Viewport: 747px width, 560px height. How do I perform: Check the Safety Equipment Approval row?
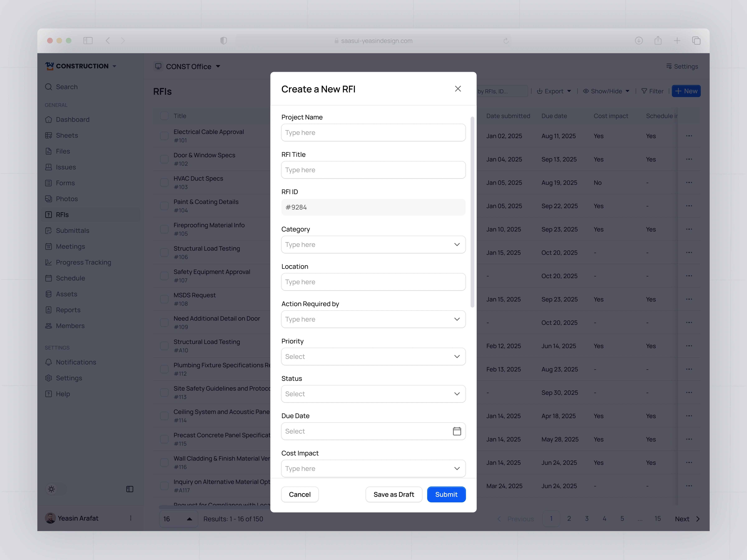click(164, 276)
